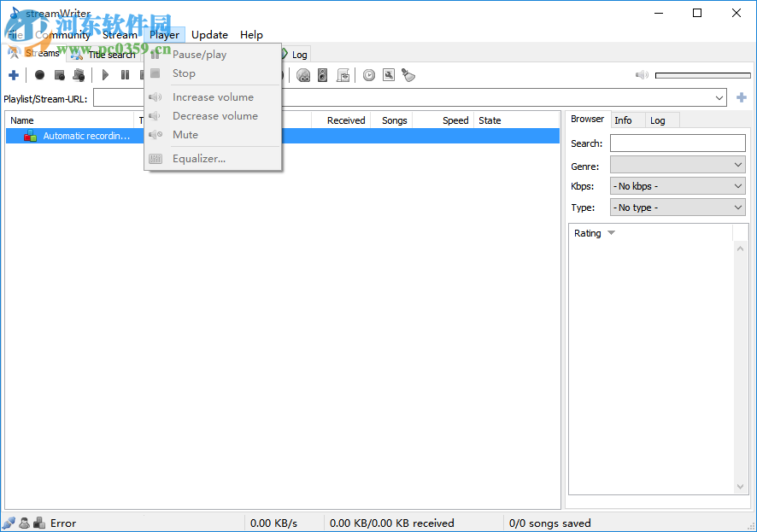The height and width of the screenshot is (532, 757).
Task: Expand the '- No type -' dropdown
Action: coord(677,207)
